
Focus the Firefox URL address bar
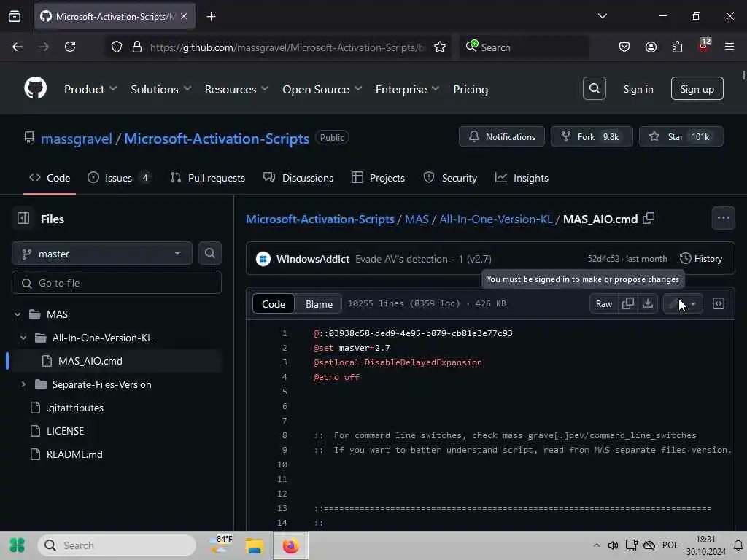pos(287,47)
